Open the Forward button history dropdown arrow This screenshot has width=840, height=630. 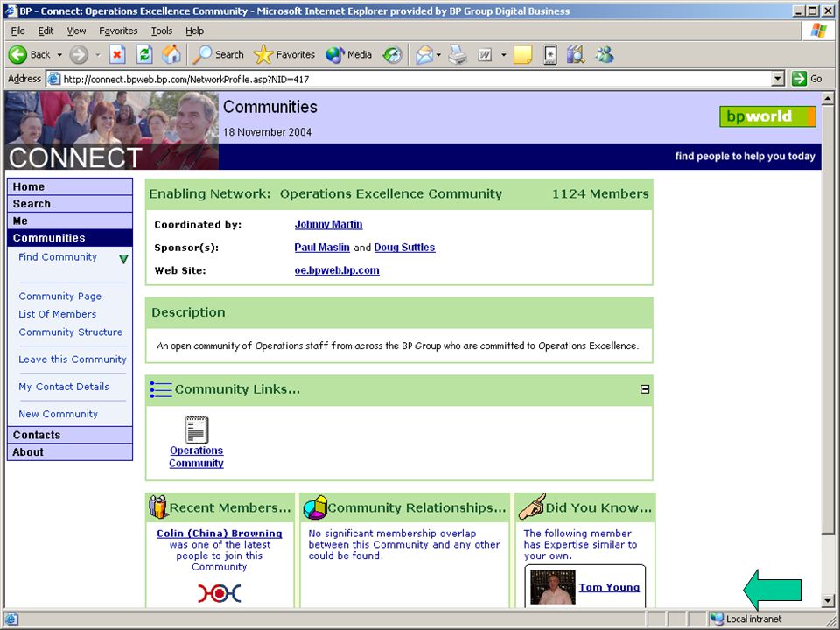tap(97, 54)
